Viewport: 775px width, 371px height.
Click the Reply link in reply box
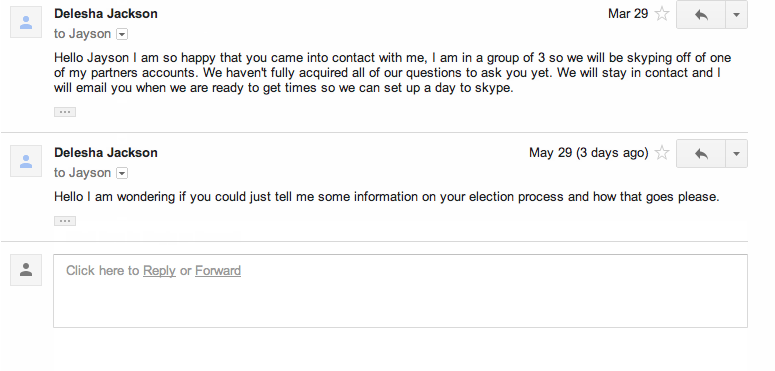(x=159, y=271)
